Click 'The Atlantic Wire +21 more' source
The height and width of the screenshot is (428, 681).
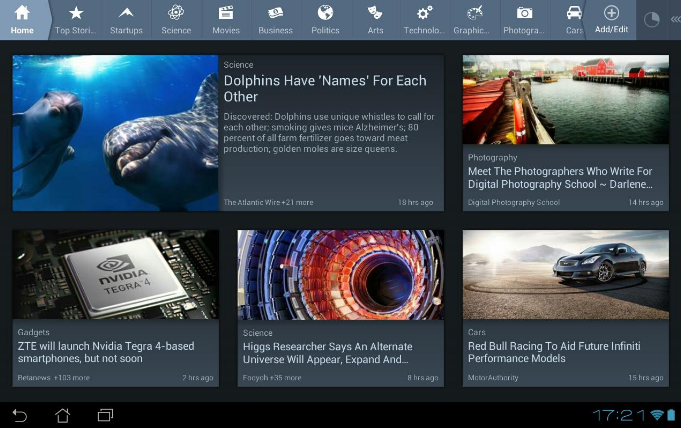tap(268, 202)
